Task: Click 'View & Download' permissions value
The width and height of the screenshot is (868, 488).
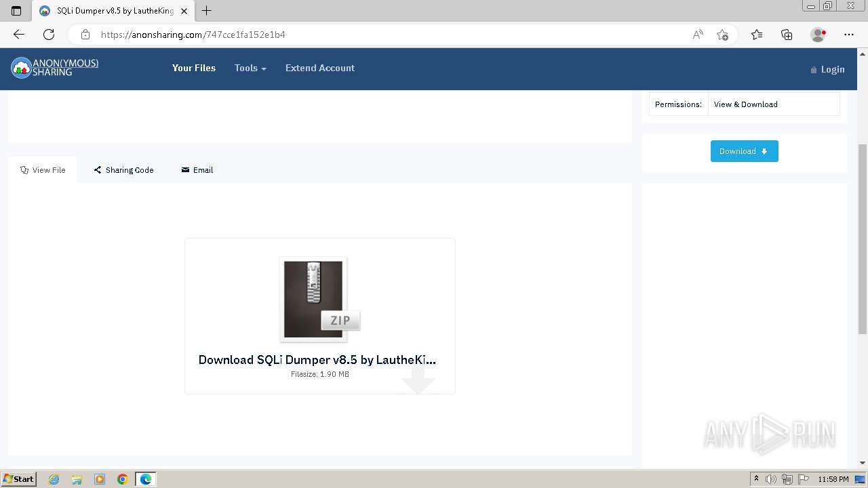Action: click(746, 104)
